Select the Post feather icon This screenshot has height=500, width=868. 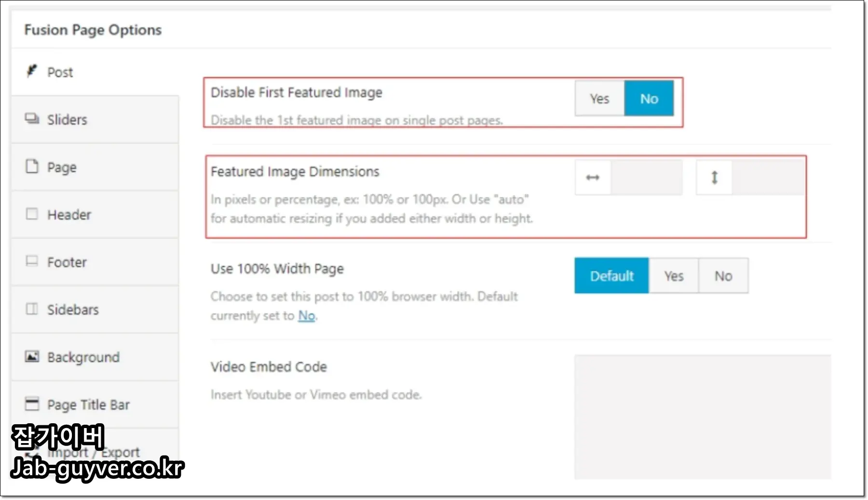pyautogui.click(x=32, y=71)
